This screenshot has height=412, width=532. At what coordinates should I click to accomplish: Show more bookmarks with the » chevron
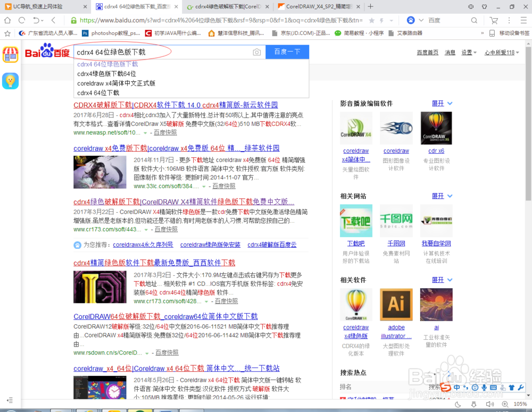click(482, 33)
